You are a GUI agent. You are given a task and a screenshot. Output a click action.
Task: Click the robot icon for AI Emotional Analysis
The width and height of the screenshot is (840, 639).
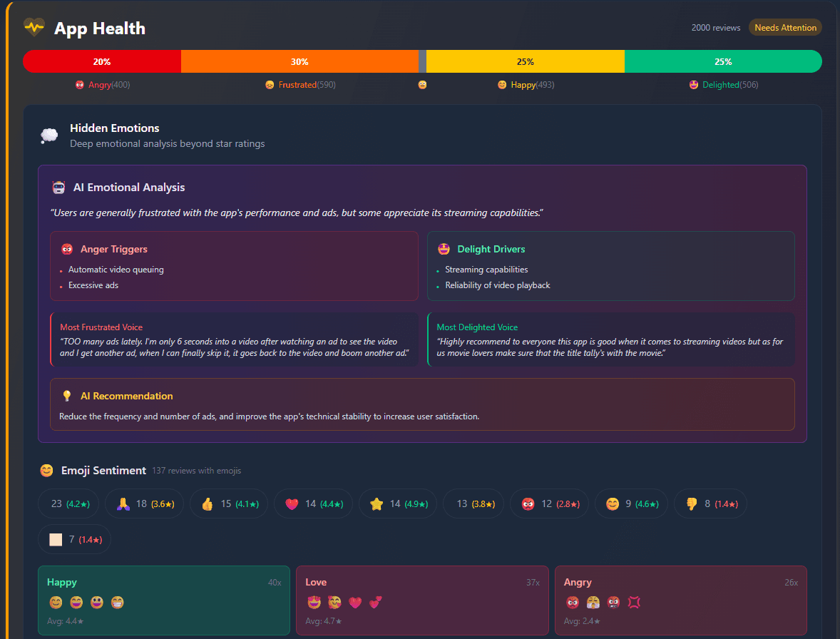click(x=58, y=187)
